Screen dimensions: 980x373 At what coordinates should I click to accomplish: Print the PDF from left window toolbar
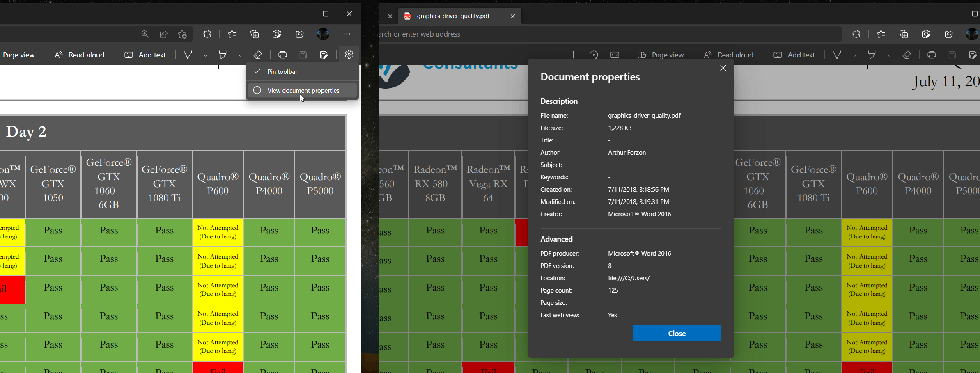[x=282, y=55]
